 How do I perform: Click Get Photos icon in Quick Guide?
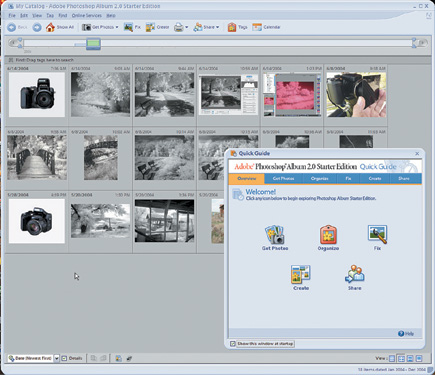(x=274, y=235)
